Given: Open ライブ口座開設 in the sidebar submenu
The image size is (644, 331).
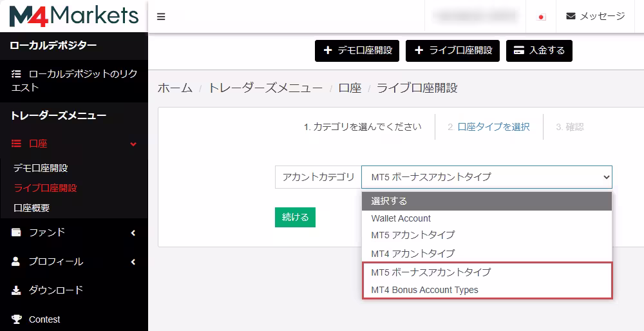Looking at the screenshot, I should click(45, 188).
